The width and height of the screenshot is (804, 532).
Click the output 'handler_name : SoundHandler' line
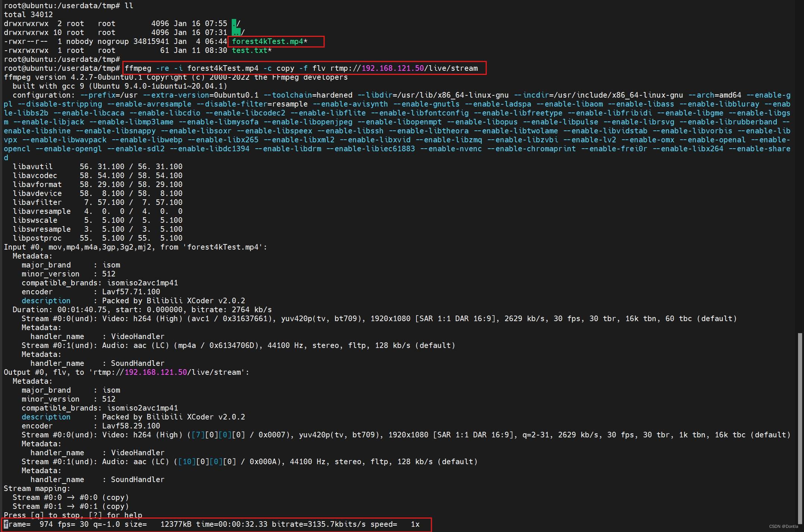point(98,479)
